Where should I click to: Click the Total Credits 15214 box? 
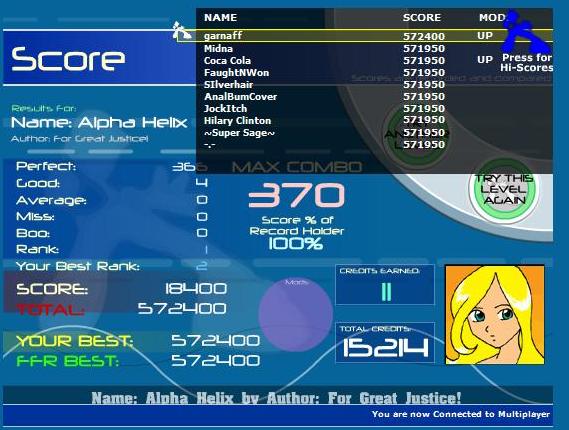click(x=385, y=342)
